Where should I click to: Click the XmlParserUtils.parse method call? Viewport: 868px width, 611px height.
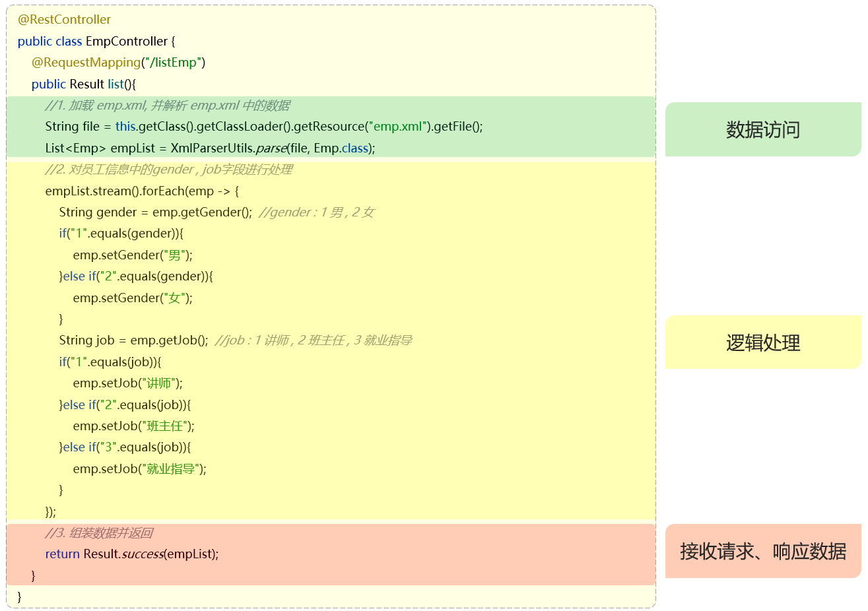point(228,148)
